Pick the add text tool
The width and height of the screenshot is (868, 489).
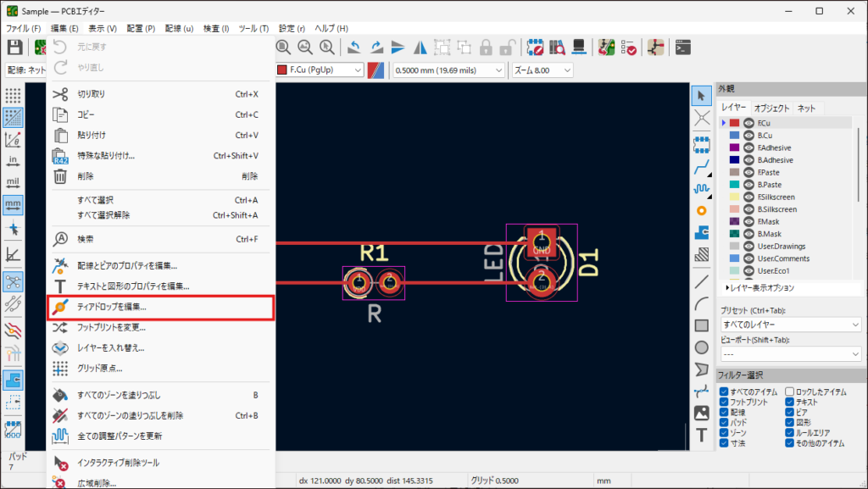pyautogui.click(x=702, y=435)
